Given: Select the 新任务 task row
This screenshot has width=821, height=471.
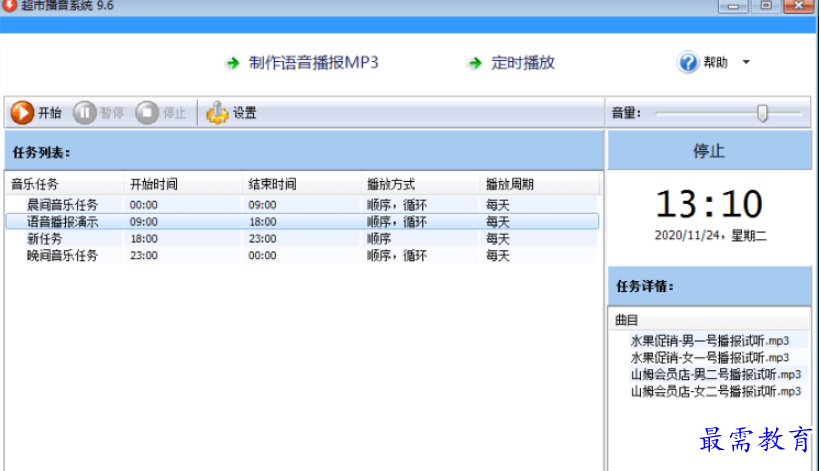Looking at the screenshot, I should 302,239.
